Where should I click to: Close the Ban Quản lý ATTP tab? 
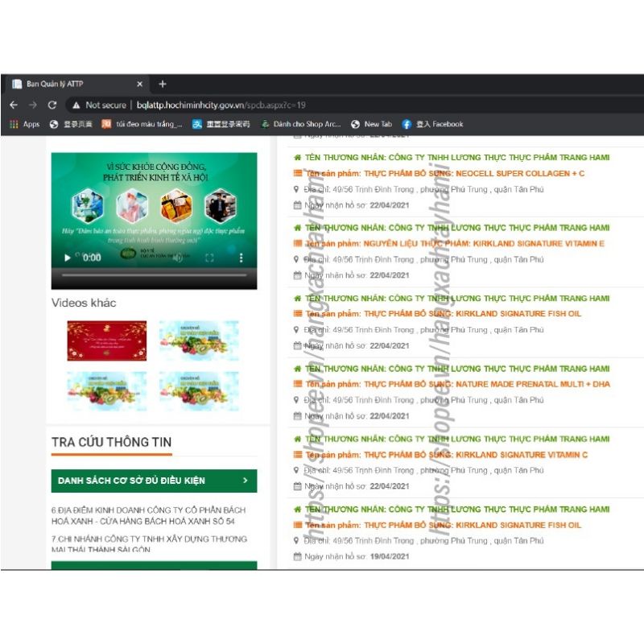point(139,84)
